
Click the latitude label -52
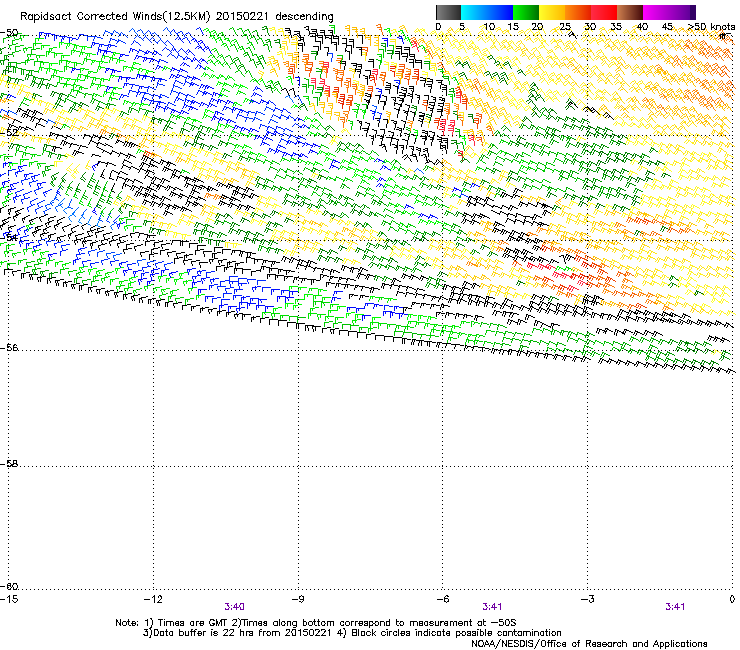9,133
